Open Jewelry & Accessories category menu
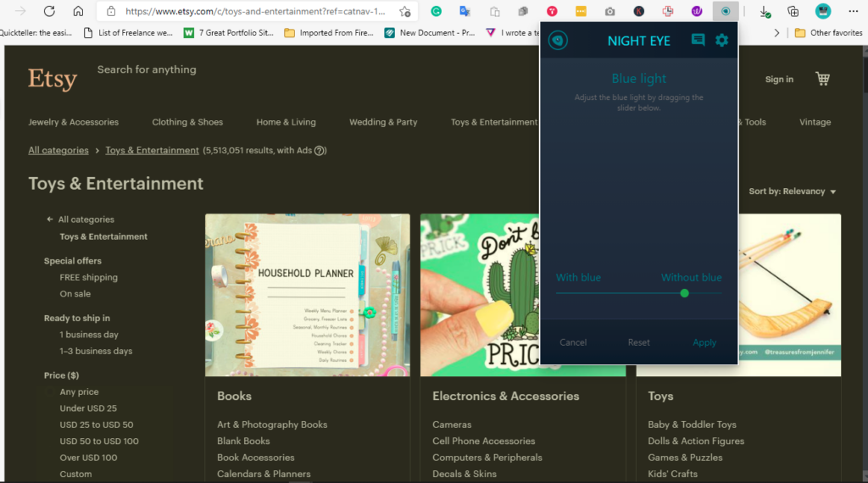Image resolution: width=868 pixels, height=483 pixels. coord(74,122)
